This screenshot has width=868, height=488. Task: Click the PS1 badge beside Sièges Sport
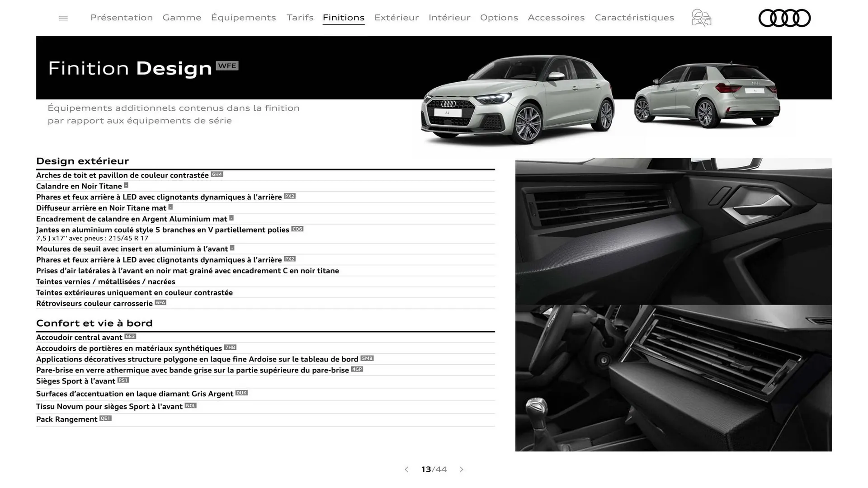(x=123, y=380)
